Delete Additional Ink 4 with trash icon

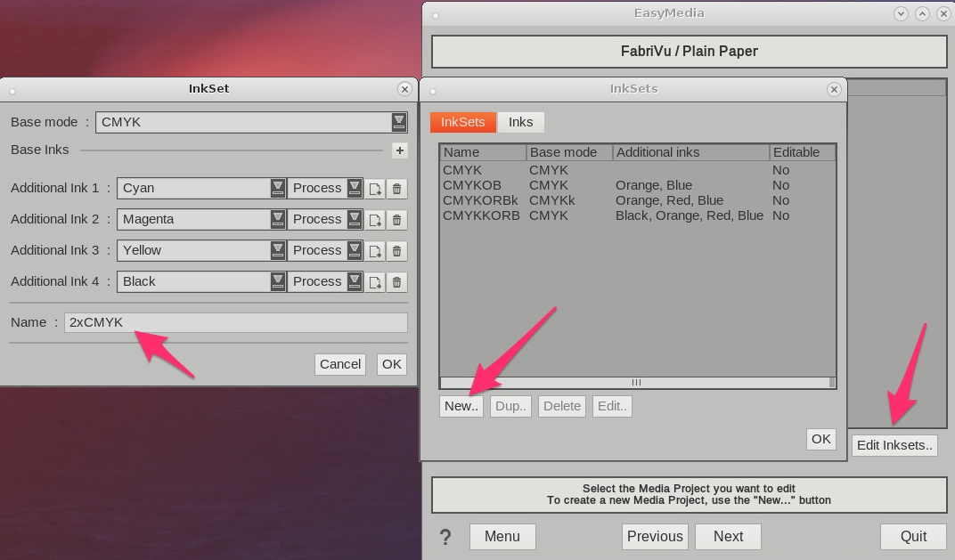[397, 282]
